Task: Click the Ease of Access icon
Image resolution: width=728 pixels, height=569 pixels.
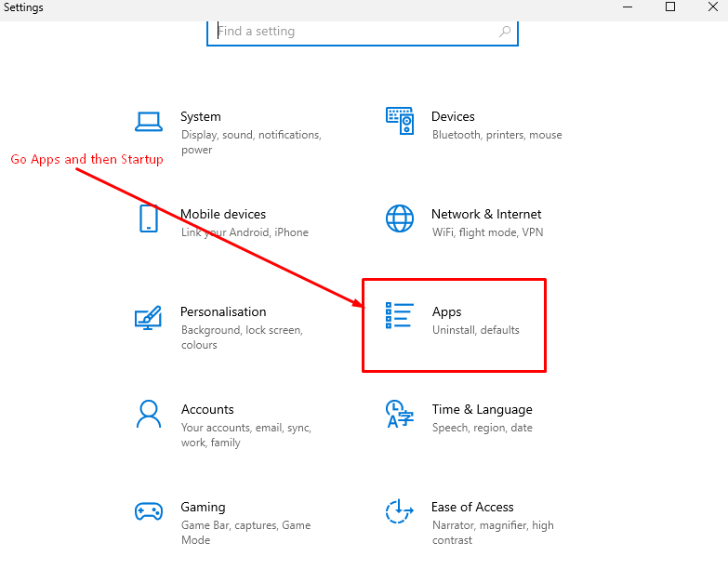Action: (400, 511)
